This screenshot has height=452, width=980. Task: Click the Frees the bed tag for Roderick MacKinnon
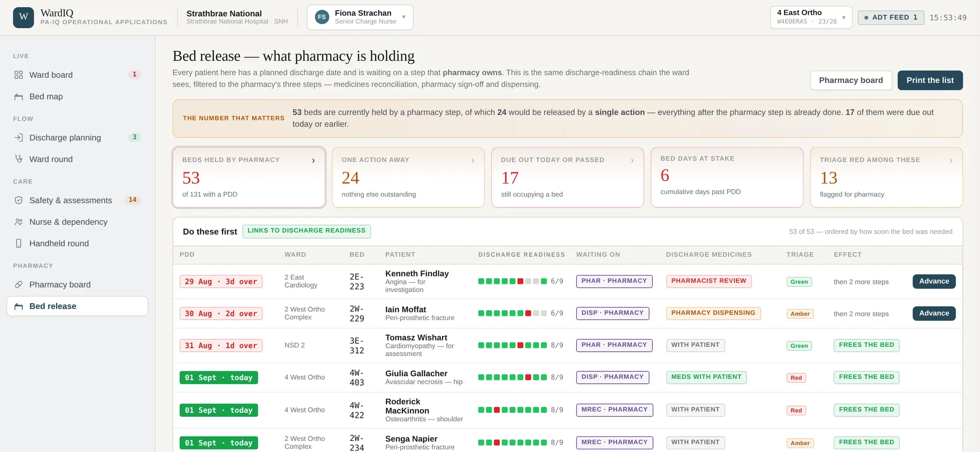click(x=866, y=410)
